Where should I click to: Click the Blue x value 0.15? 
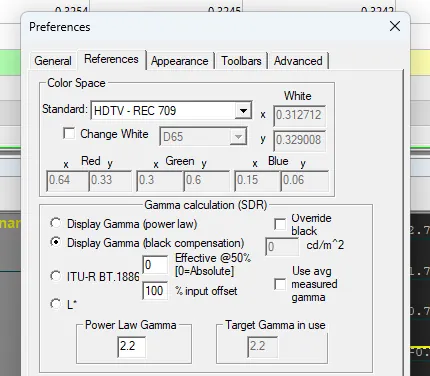point(257,181)
